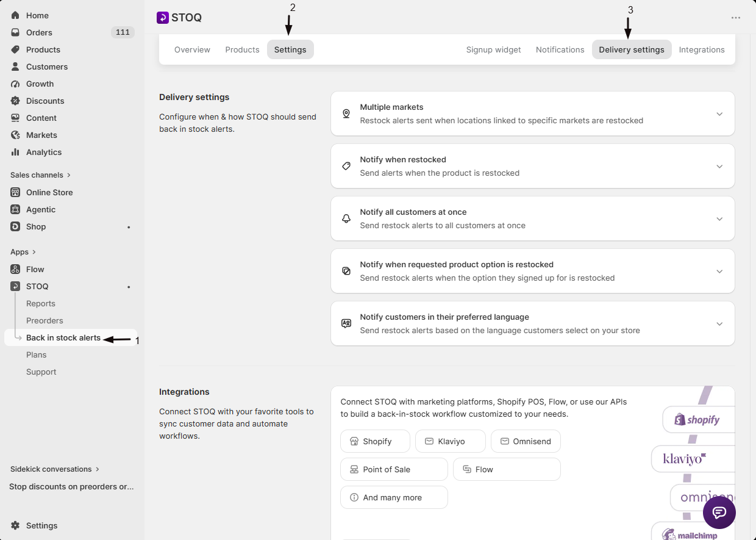Click the Markets globe icon
Image resolution: width=756 pixels, height=540 pixels.
[x=15, y=135]
